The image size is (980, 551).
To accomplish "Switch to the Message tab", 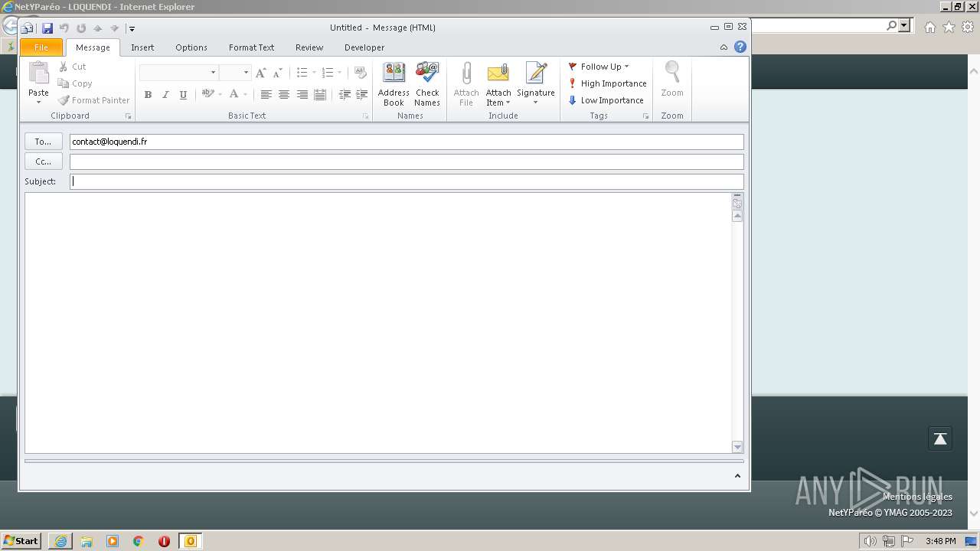I will (93, 47).
